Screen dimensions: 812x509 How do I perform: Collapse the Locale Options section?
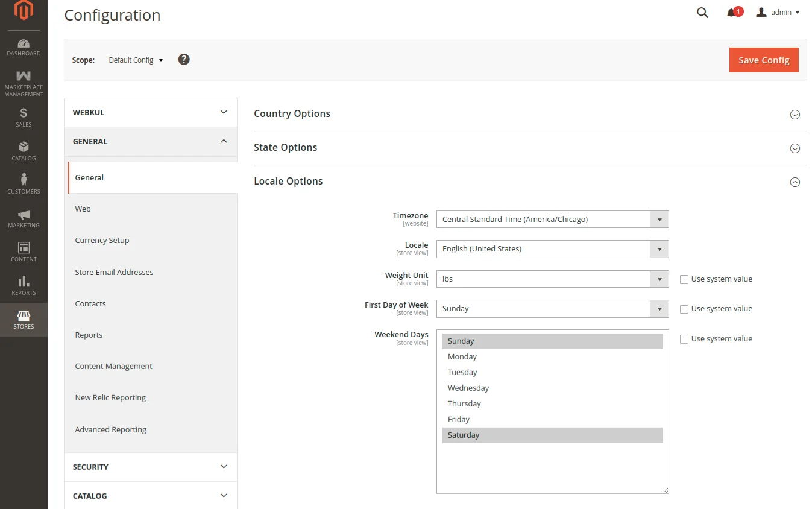(795, 182)
